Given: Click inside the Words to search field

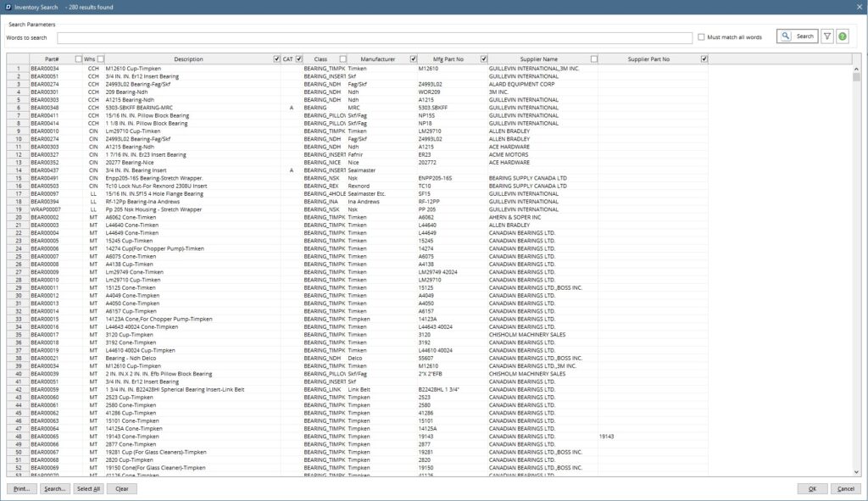Looking at the screenshot, I should click(374, 37).
